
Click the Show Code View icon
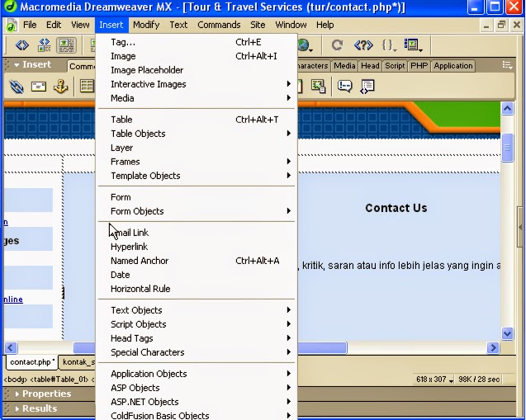tap(22, 45)
